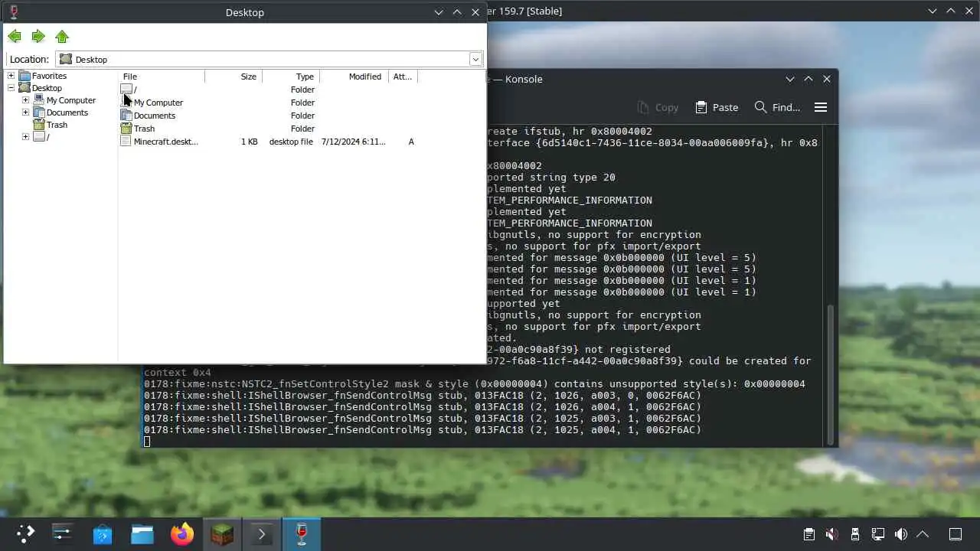The height and width of the screenshot is (551, 980).
Task: Click the Att... column header
Action: pos(403,77)
